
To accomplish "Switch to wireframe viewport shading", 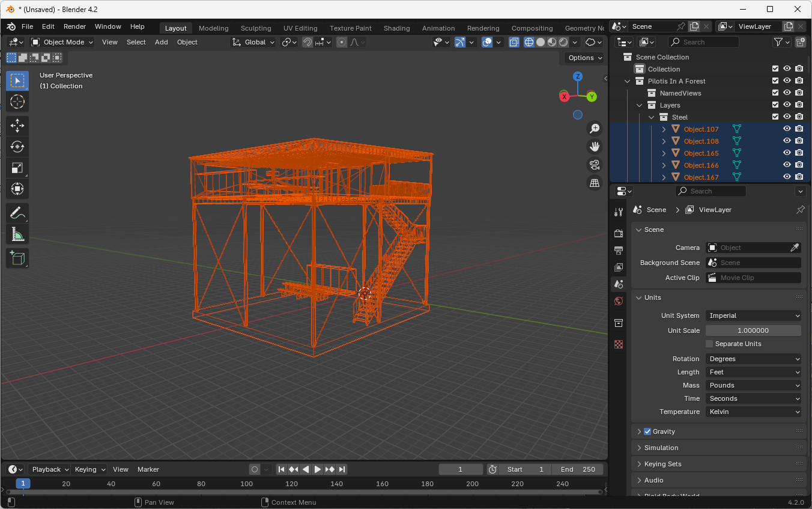I will click(x=529, y=42).
